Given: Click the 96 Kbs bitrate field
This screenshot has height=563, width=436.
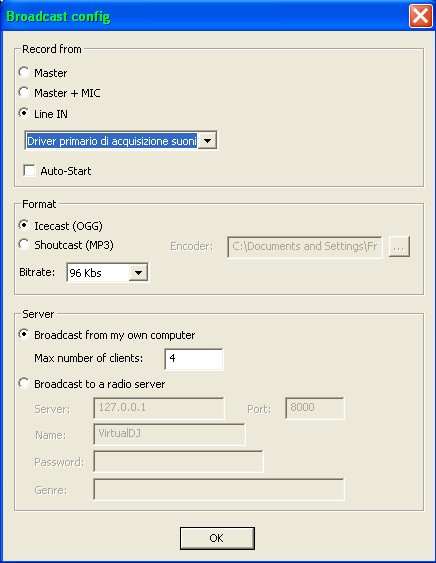Looking at the screenshot, I should (x=107, y=273).
